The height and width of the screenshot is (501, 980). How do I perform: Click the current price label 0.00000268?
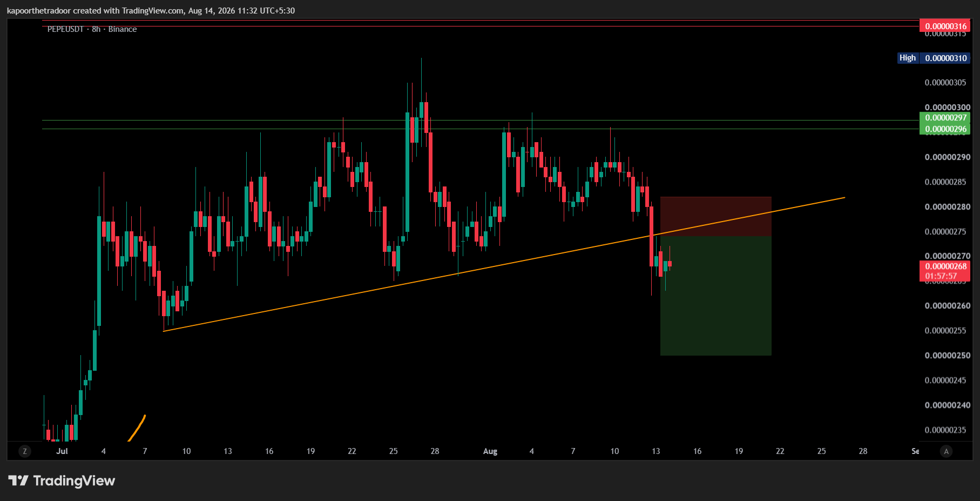[945, 266]
